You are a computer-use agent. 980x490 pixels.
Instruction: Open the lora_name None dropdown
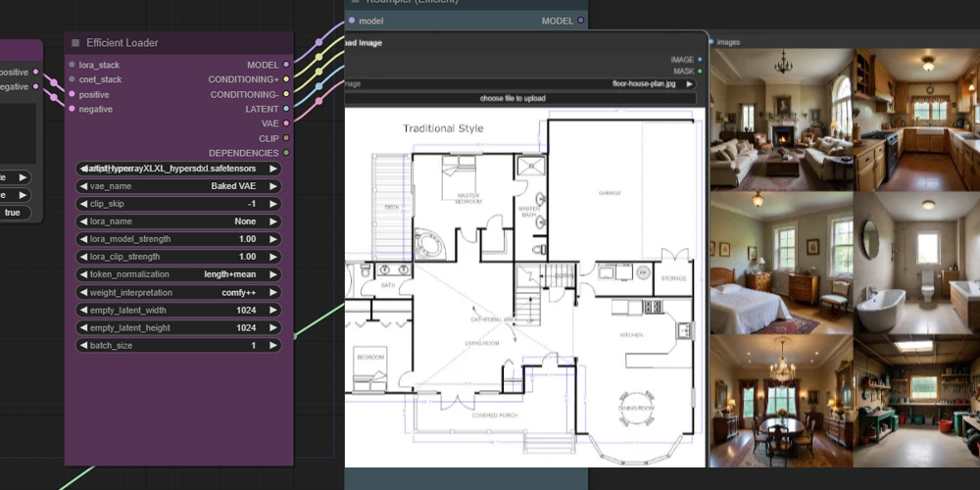tap(178, 221)
